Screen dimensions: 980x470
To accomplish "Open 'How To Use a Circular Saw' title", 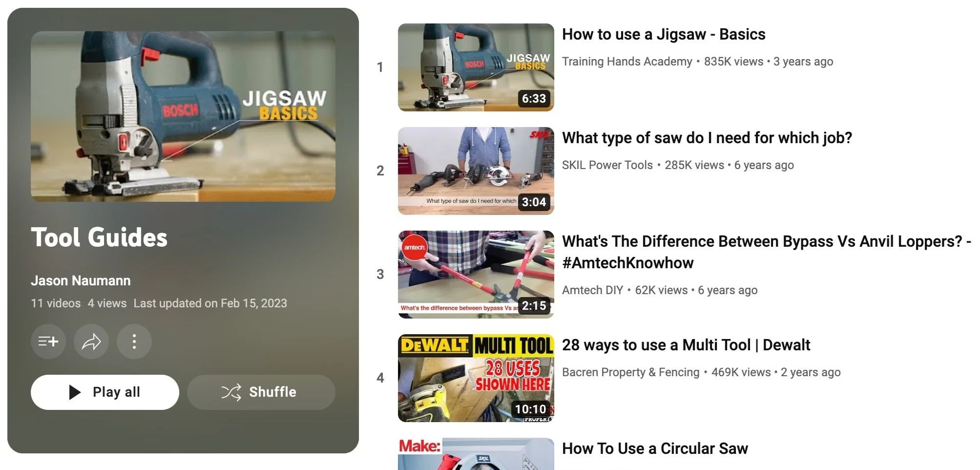I will [x=655, y=449].
